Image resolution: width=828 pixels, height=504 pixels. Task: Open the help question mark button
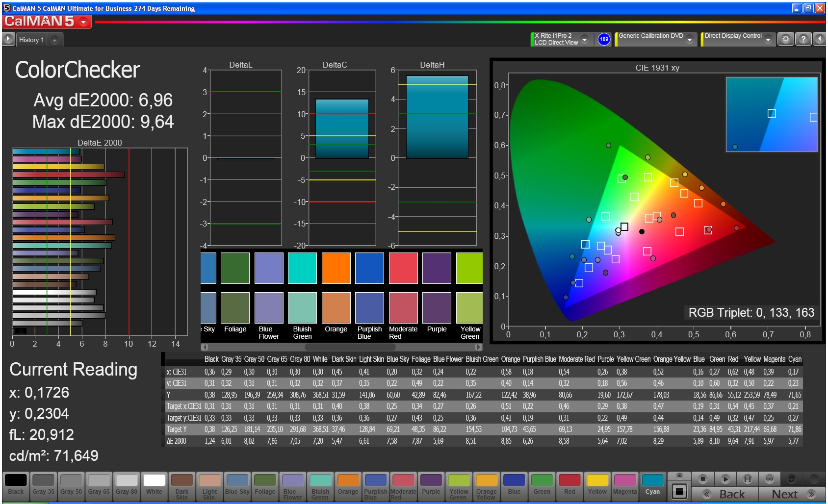803,39
